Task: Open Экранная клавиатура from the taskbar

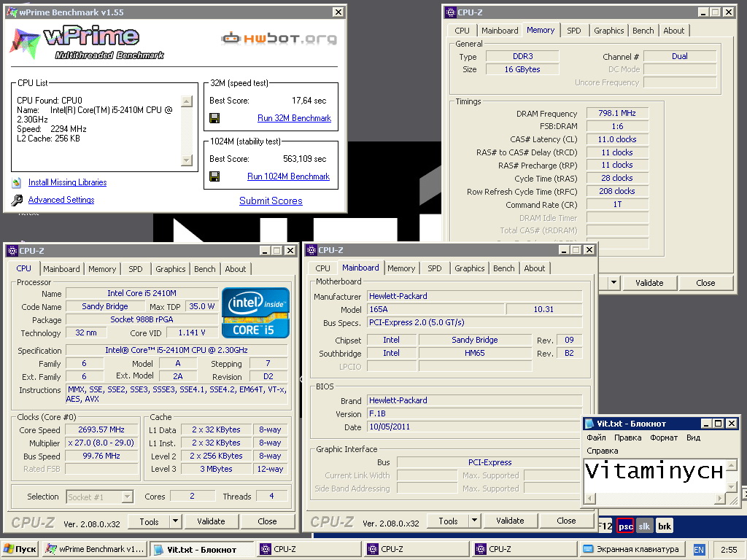Action: 632,549
